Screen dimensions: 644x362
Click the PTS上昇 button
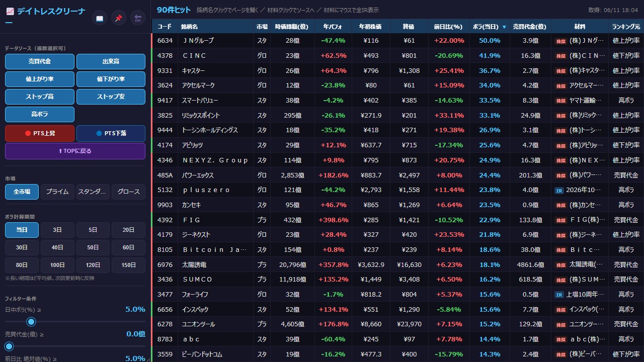(40, 134)
